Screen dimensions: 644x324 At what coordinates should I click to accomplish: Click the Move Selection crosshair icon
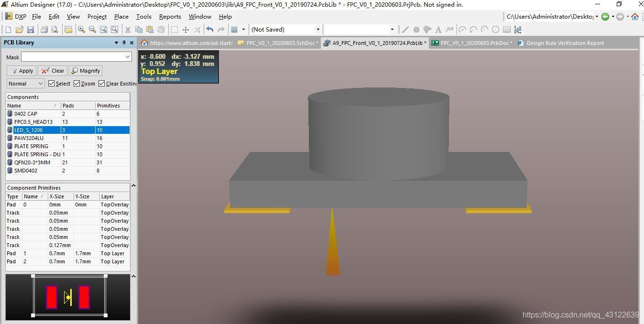coord(186,30)
